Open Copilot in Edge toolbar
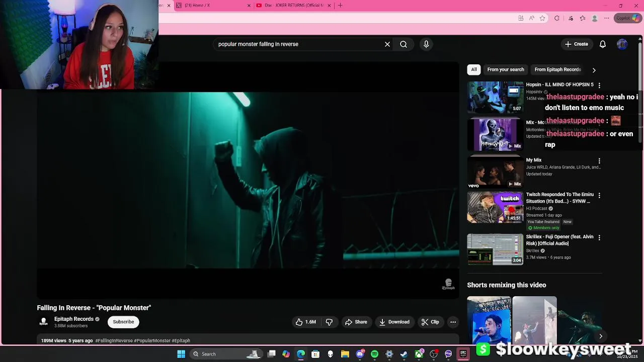Image resolution: width=644 pixels, height=362 pixels. [x=628, y=18]
